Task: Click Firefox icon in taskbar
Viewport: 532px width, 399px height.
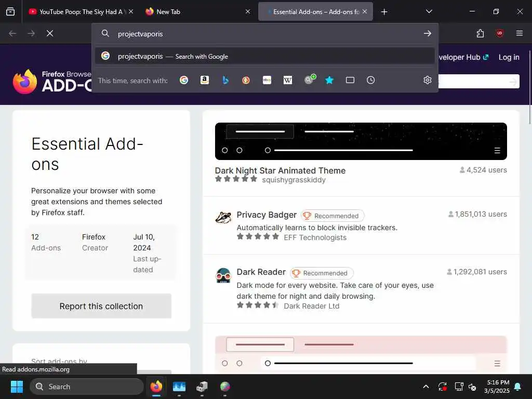Action: click(x=156, y=387)
